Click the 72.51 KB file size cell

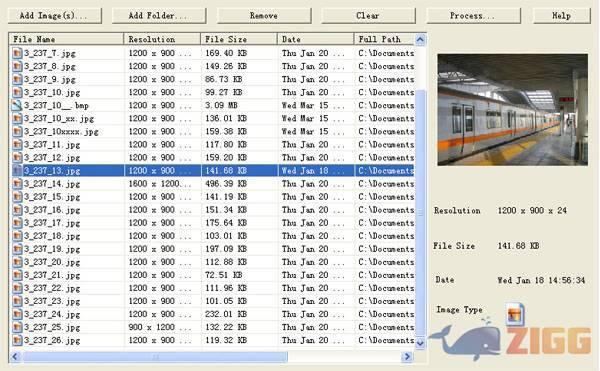coord(223,275)
